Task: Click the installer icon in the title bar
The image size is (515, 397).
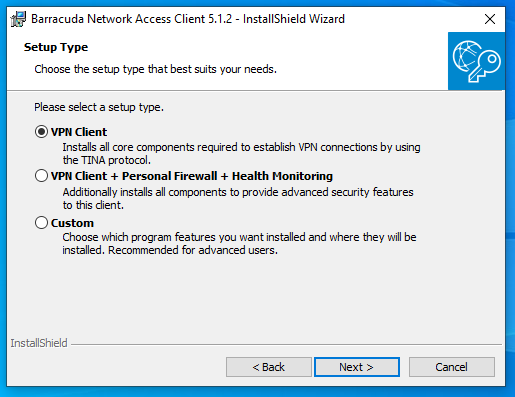Action: tap(18, 19)
